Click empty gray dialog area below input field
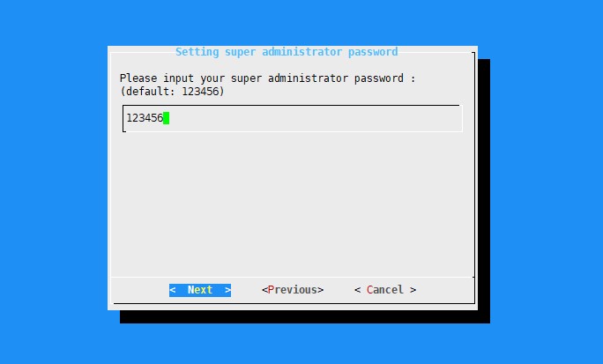The width and height of the screenshot is (603, 364). [x=293, y=204]
